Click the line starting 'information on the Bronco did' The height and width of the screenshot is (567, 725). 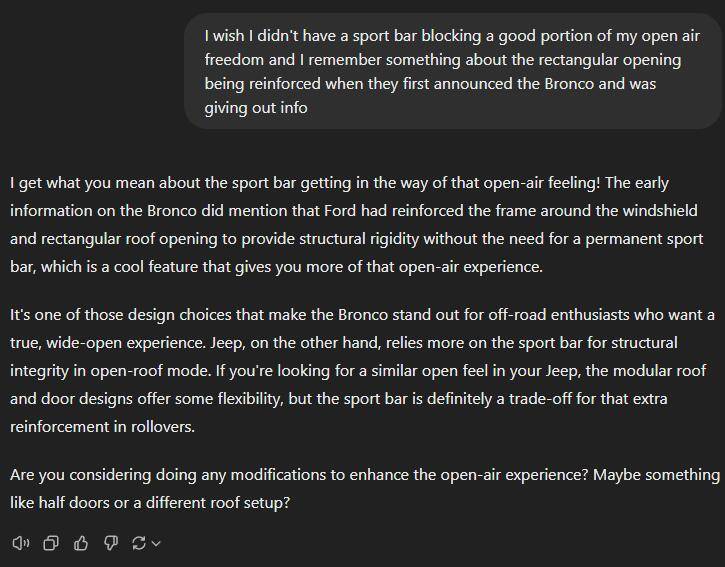pyautogui.click(x=354, y=211)
